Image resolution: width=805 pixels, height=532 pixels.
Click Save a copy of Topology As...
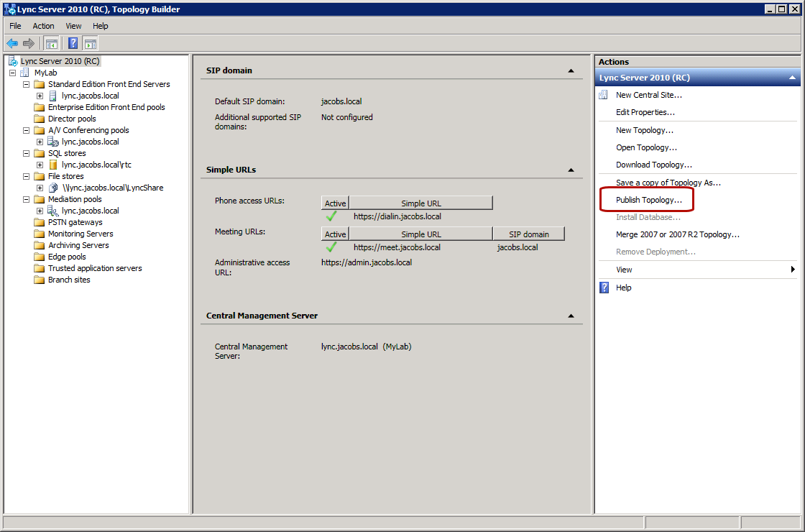click(x=668, y=183)
